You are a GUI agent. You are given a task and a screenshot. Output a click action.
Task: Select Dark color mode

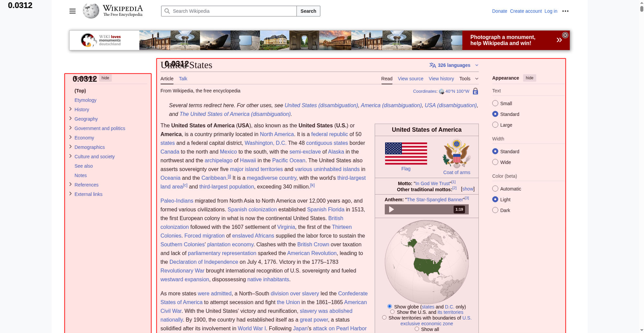click(x=495, y=210)
